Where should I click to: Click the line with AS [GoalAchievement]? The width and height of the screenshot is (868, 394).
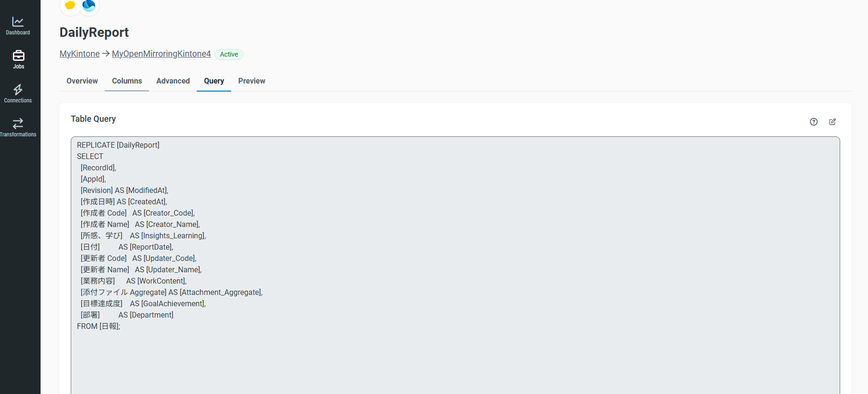(143, 303)
